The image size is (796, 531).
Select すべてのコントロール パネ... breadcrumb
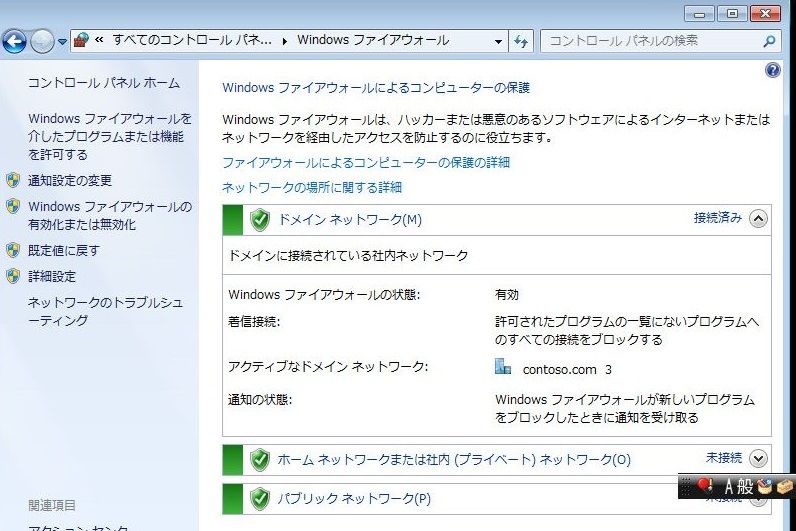point(192,40)
